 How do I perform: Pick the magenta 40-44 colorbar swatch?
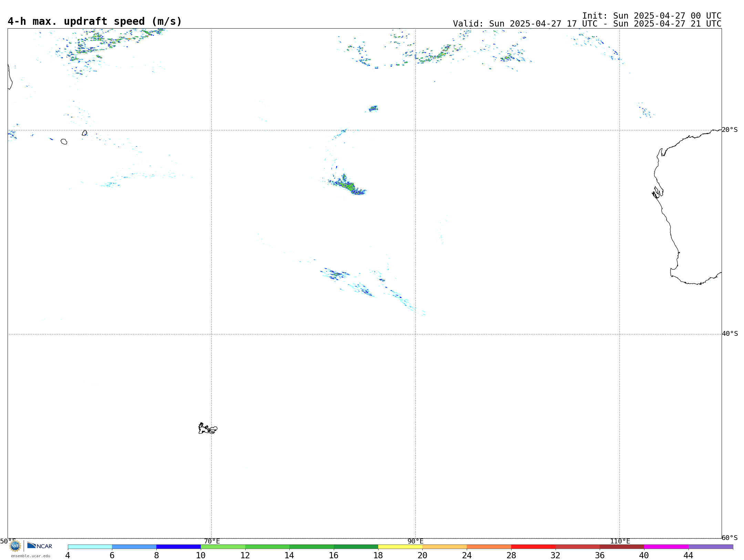[666, 547]
